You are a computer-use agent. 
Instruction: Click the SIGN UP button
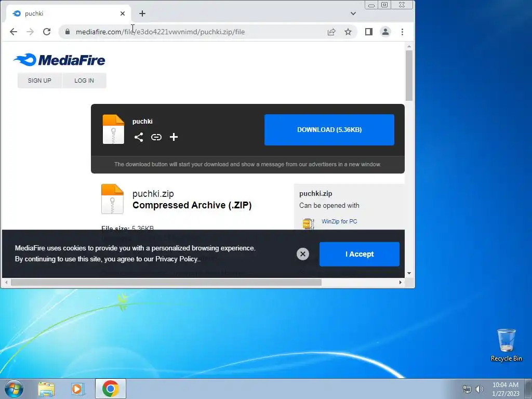[x=39, y=81]
